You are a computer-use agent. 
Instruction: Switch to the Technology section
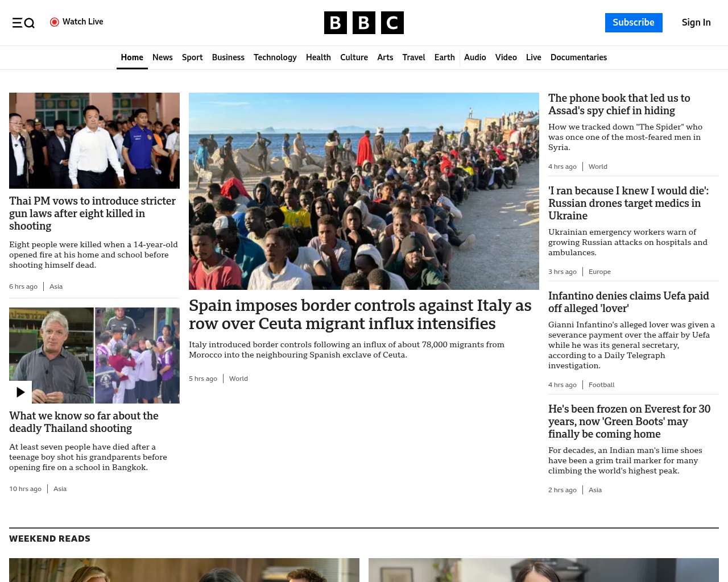coord(275,57)
